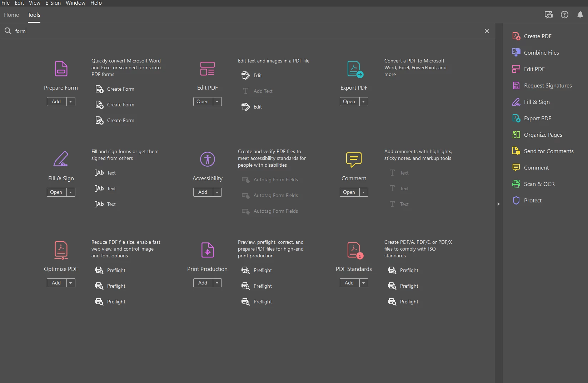The width and height of the screenshot is (588, 383).
Task: Click the Optimize PDF tool icon
Action: coord(61,250)
